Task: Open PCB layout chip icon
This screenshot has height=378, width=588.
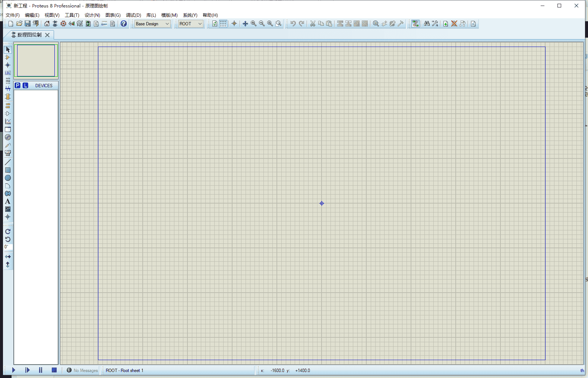Action: [63, 23]
